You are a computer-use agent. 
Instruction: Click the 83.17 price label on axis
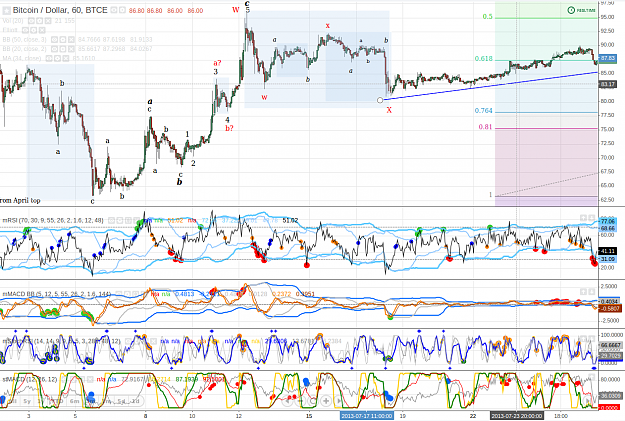click(607, 84)
